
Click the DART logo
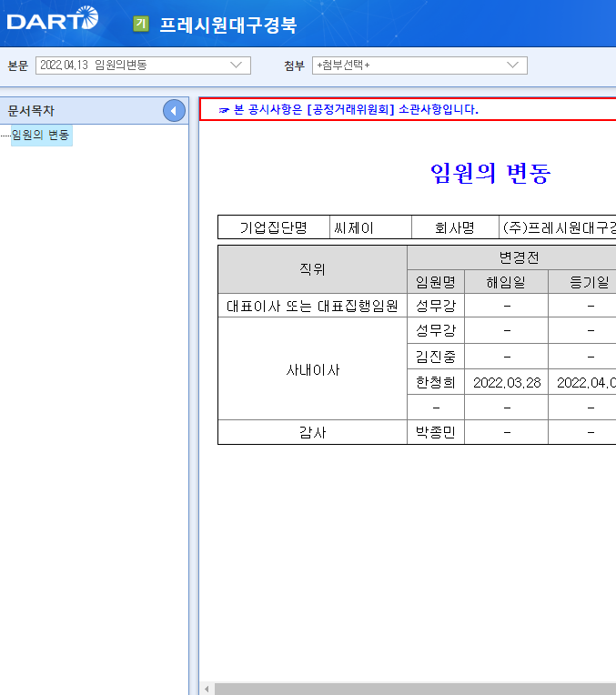pos(53,18)
